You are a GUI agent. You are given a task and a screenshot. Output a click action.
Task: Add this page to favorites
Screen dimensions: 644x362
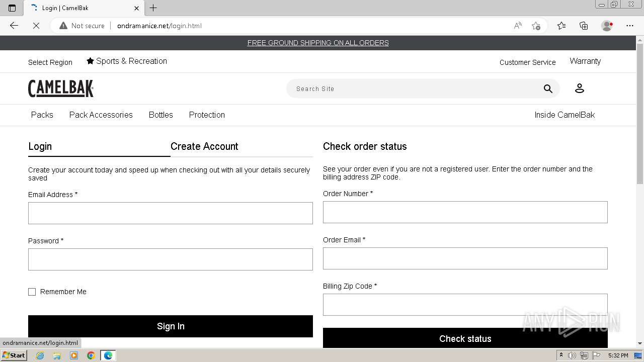tap(536, 26)
